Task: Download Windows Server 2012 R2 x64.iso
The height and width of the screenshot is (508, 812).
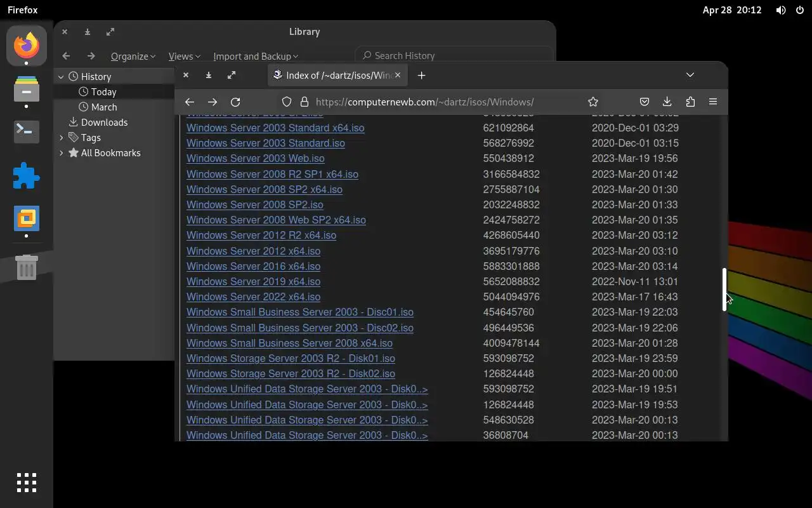Action: [261, 235]
